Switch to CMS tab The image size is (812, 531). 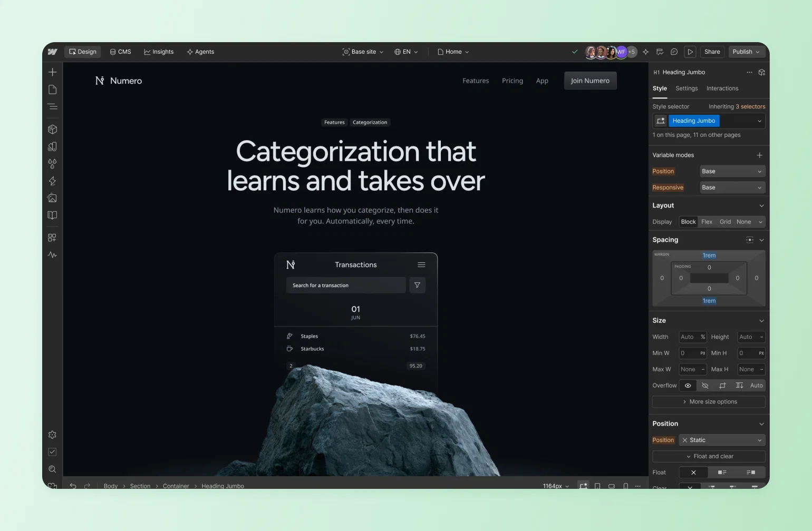[120, 52]
